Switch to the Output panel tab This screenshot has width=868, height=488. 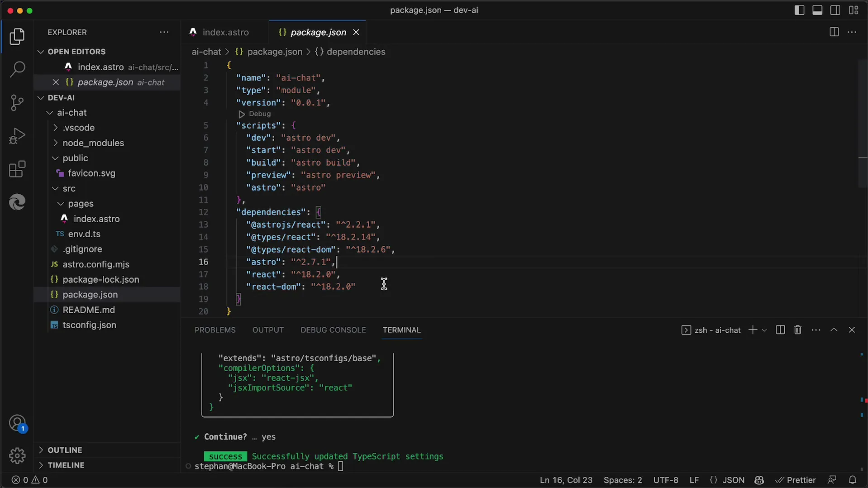(268, 330)
